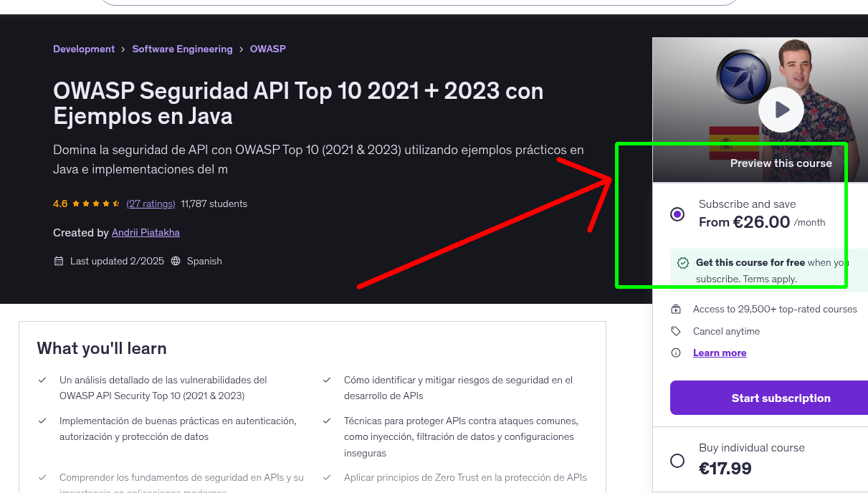Click the Cancel anytime text
The image size is (868, 493).
[x=726, y=331]
